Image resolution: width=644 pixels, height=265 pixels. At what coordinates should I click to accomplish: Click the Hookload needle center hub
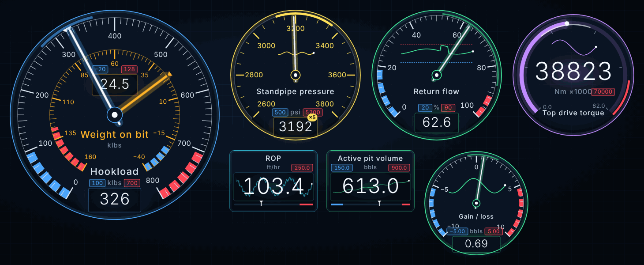(x=115, y=115)
